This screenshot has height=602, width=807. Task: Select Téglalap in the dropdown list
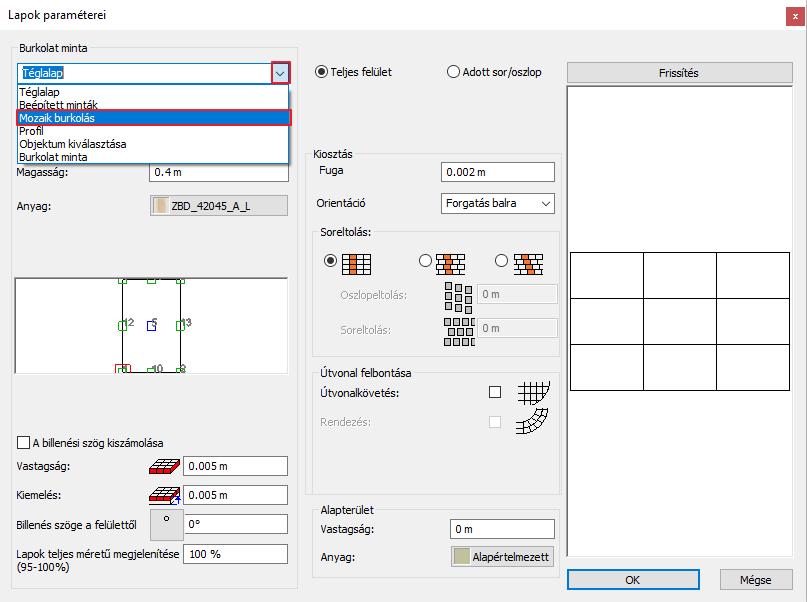(x=152, y=92)
